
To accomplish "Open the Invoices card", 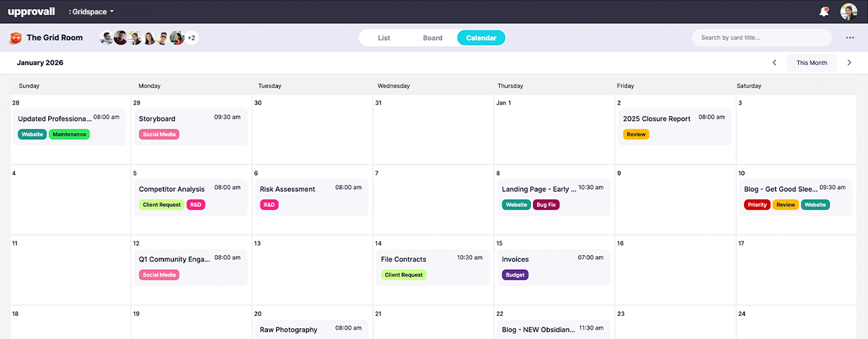I will pos(553,267).
